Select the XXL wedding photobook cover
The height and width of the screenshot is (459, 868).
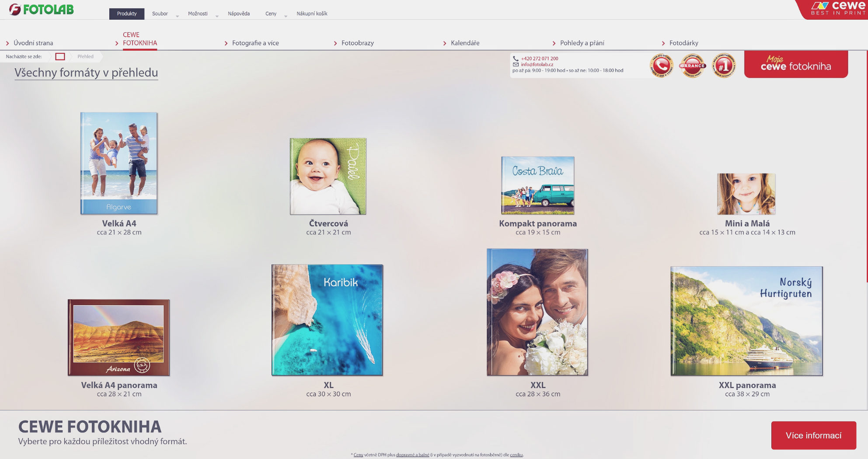pyautogui.click(x=537, y=312)
